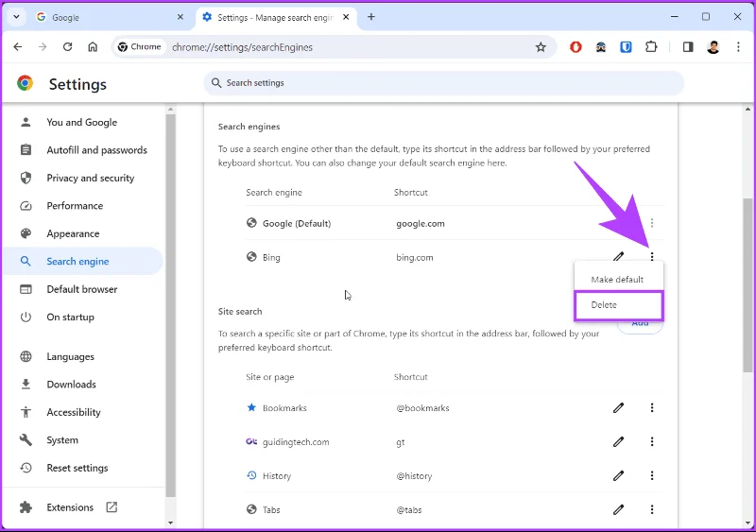Open the red Opera-style extension icon

point(576,47)
